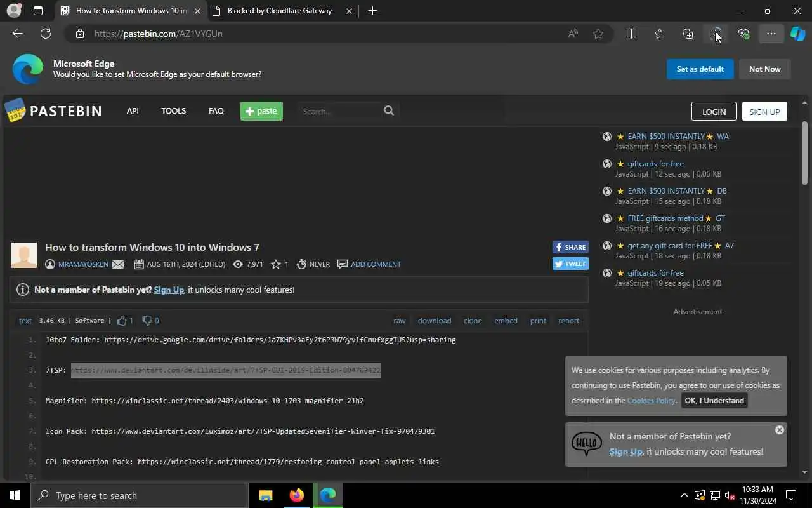Download the paste

point(435,321)
